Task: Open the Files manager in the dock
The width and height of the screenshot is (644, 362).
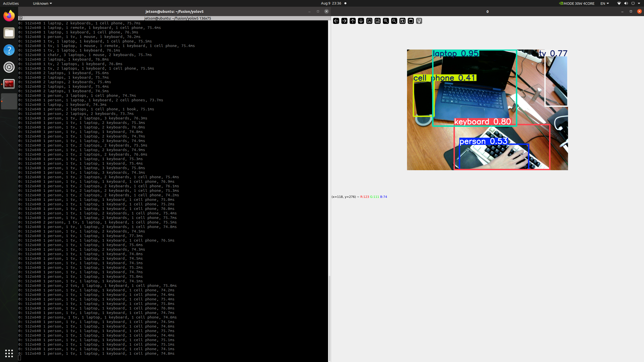Action: pos(9,33)
